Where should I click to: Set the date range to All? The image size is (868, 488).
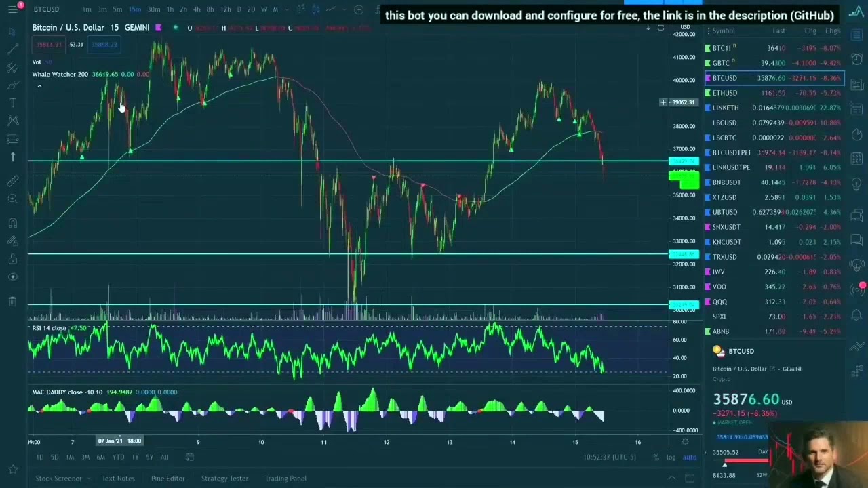[164, 457]
